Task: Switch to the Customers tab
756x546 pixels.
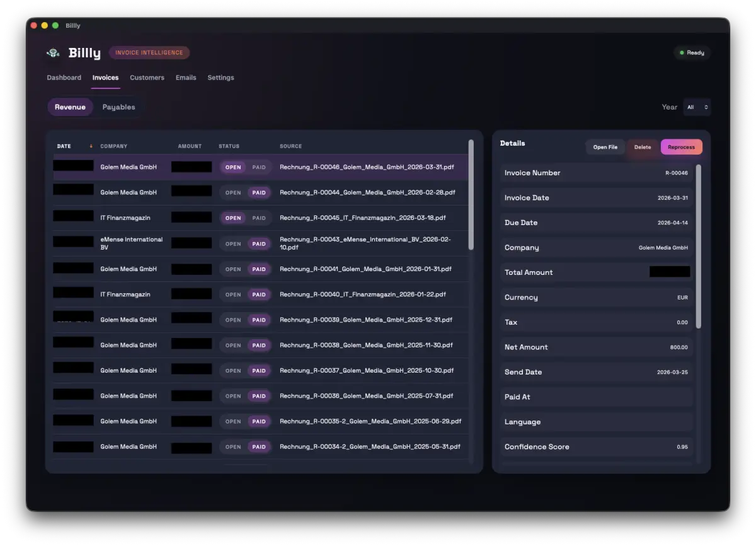Action: [147, 78]
